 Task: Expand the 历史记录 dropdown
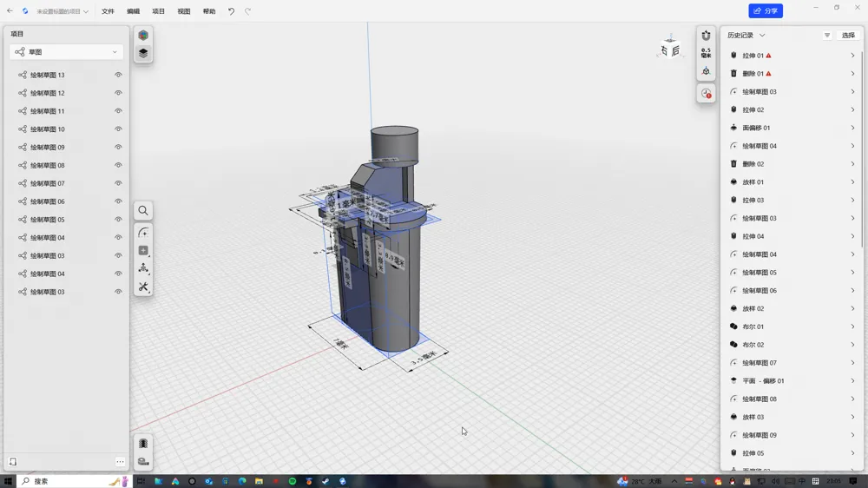[746, 35]
